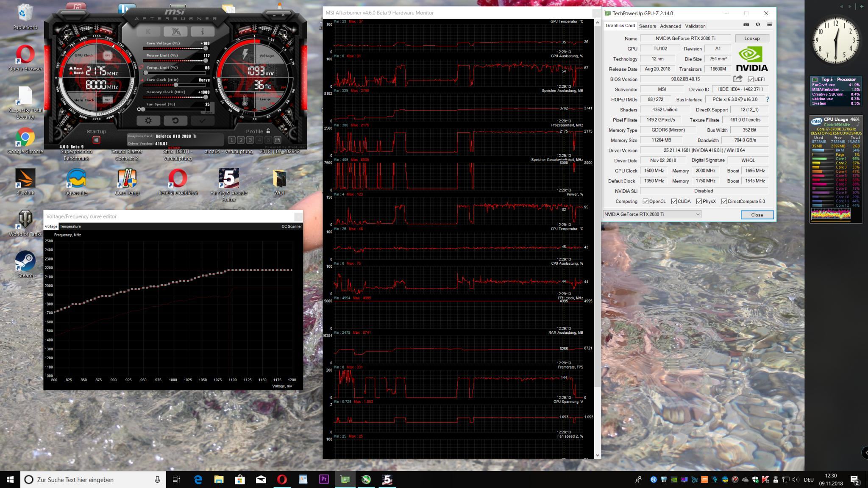Toggle the DirectCompute 5.0 checkbox

(x=724, y=202)
